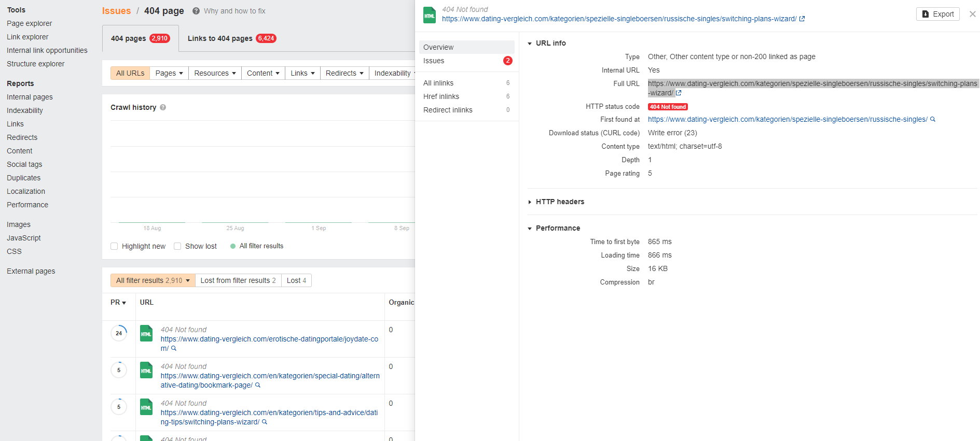Select the All URLs filter button

coord(130,73)
